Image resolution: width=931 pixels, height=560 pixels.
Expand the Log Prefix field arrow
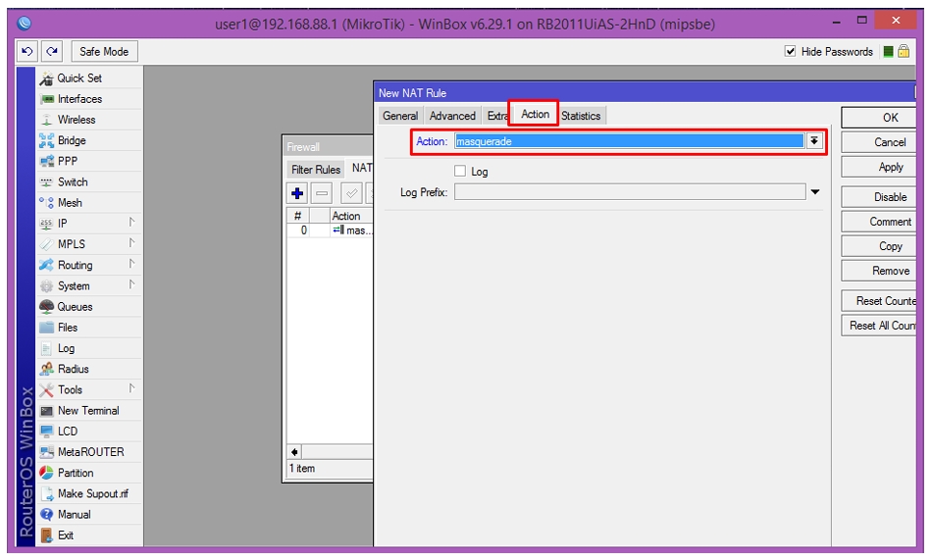click(815, 192)
